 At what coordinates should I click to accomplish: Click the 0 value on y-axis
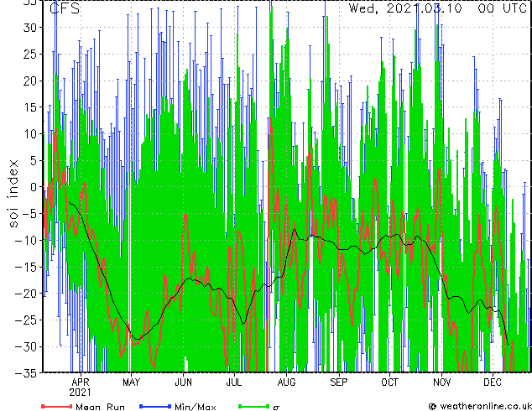pos(34,187)
